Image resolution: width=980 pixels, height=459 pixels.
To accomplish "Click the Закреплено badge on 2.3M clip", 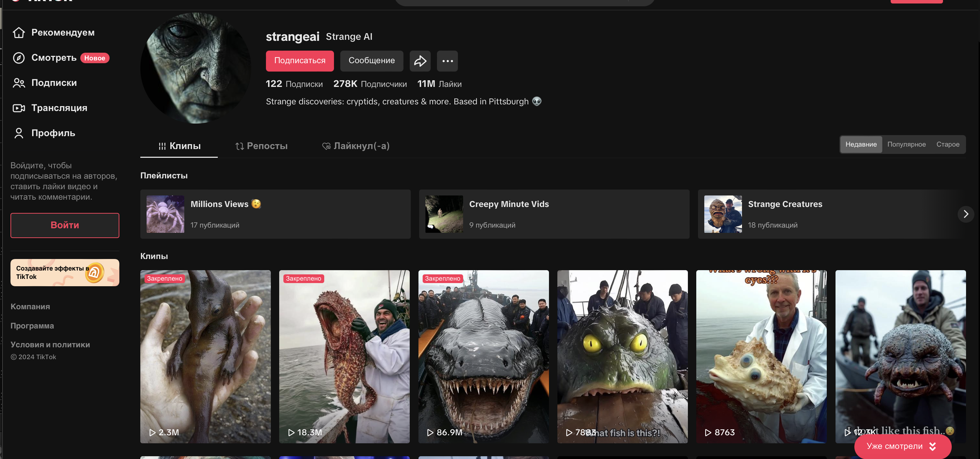I will pos(164,279).
